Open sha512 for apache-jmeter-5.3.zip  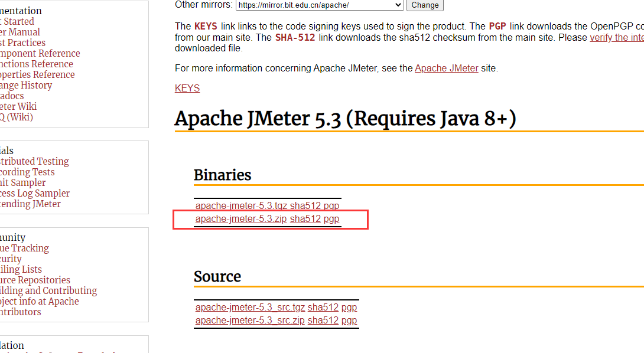pyautogui.click(x=305, y=219)
